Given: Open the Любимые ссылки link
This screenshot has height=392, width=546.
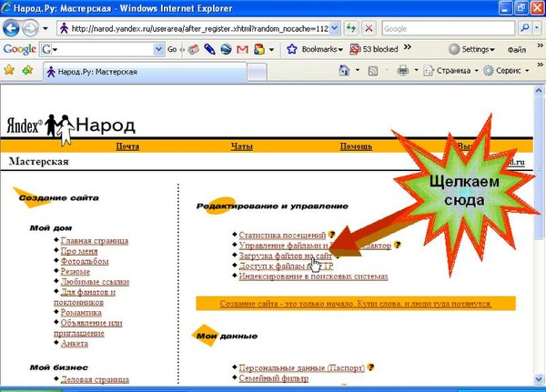Looking at the screenshot, I should [x=95, y=282].
